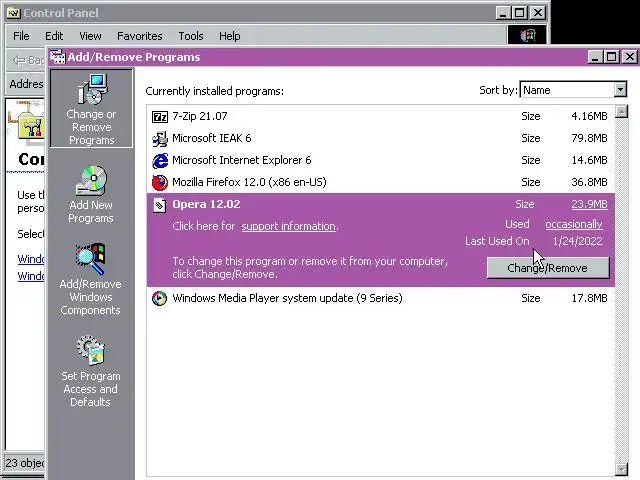Select the Microsoft IEAK 6 row
The width and height of the screenshot is (640, 480).
[380, 138]
